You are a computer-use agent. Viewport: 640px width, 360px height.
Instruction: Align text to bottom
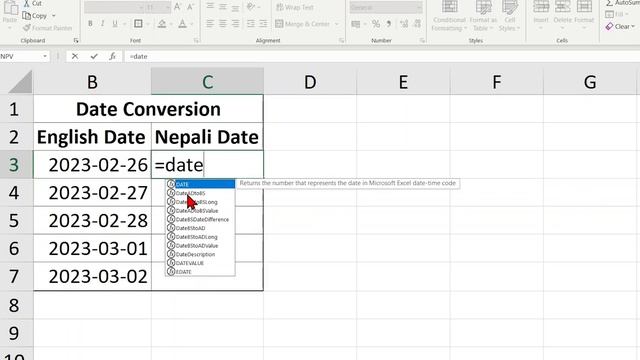tap(236, 7)
